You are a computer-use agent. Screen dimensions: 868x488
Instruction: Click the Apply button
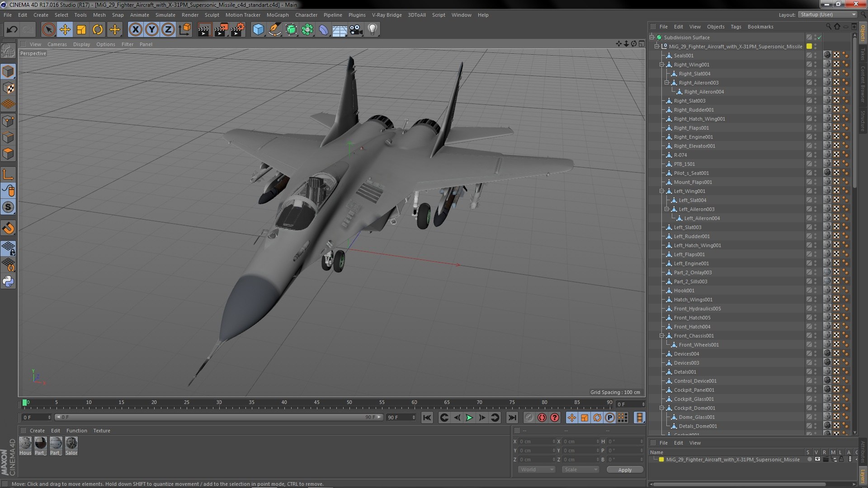pos(625,470)
